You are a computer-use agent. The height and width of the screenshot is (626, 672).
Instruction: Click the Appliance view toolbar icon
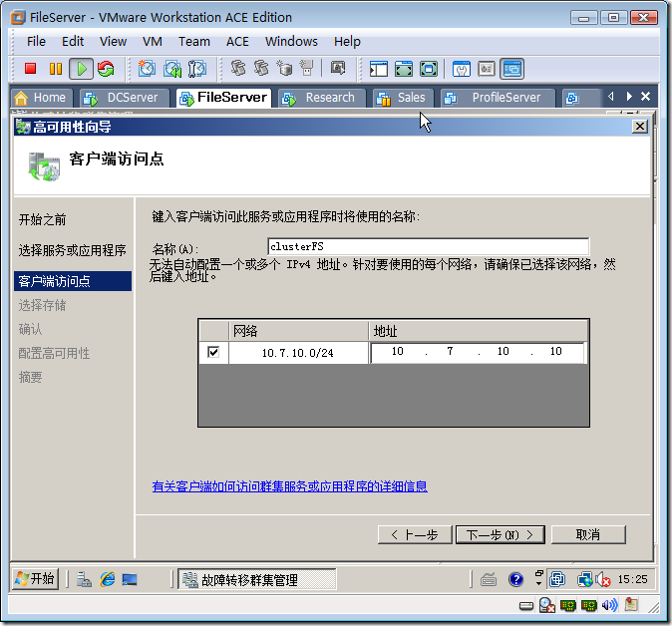pos(487,69)
